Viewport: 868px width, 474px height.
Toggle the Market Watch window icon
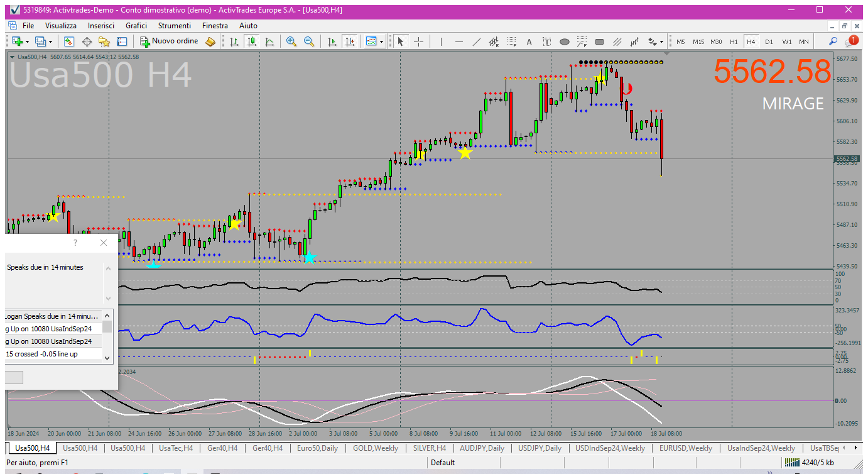coord(69,41)
